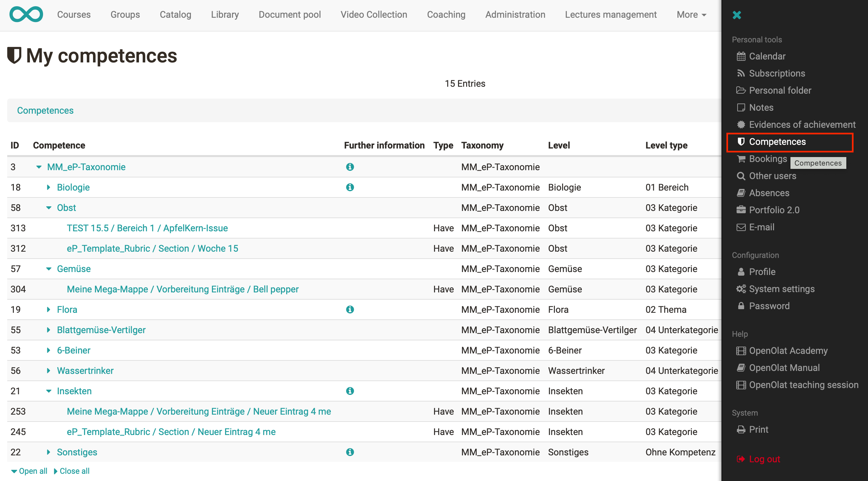Click the Close all link
868x481 pixels.
click(71, 471)
